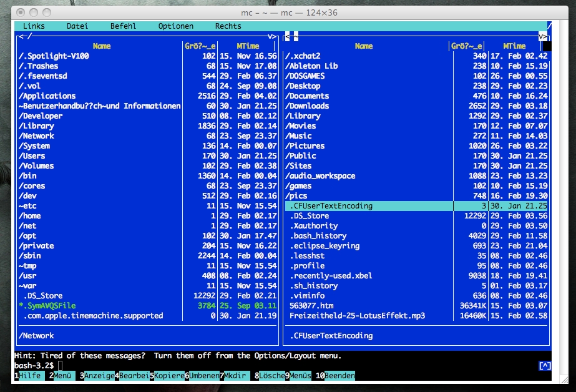Screen dimensions: 576x392
Task: Open the Optionen menu
Action: [x=175, y=26]
